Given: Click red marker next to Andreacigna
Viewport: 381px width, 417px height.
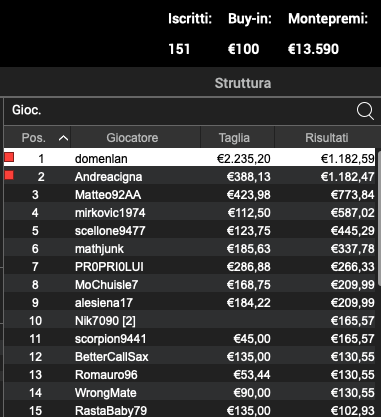Looking at the screenshot, I should pyautogui.click(x=9, y=175).
